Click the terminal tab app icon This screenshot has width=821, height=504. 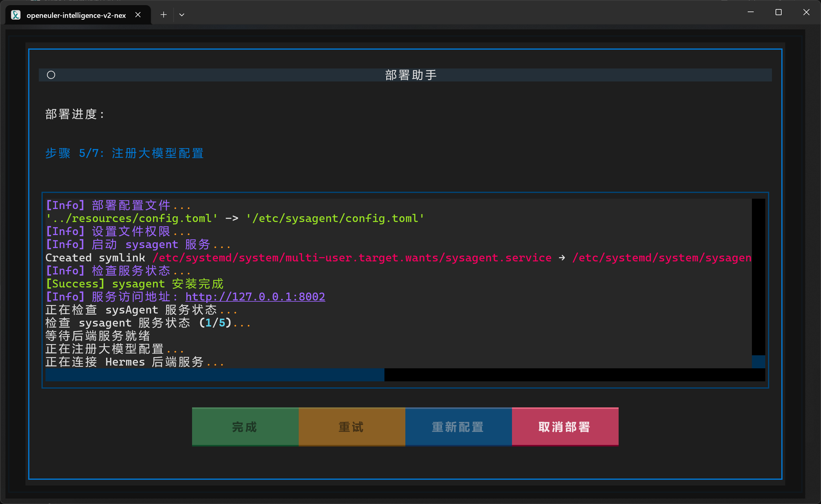point(16,15)
